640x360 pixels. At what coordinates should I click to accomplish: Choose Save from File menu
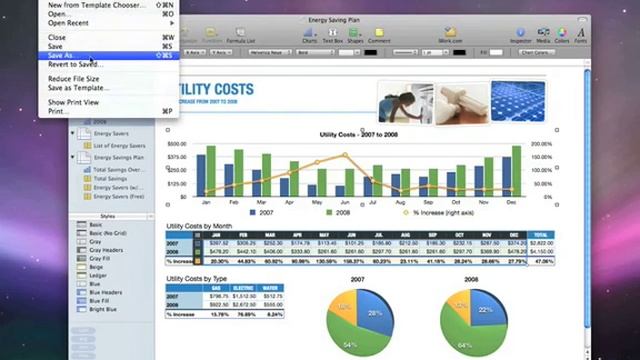[109, 46]
